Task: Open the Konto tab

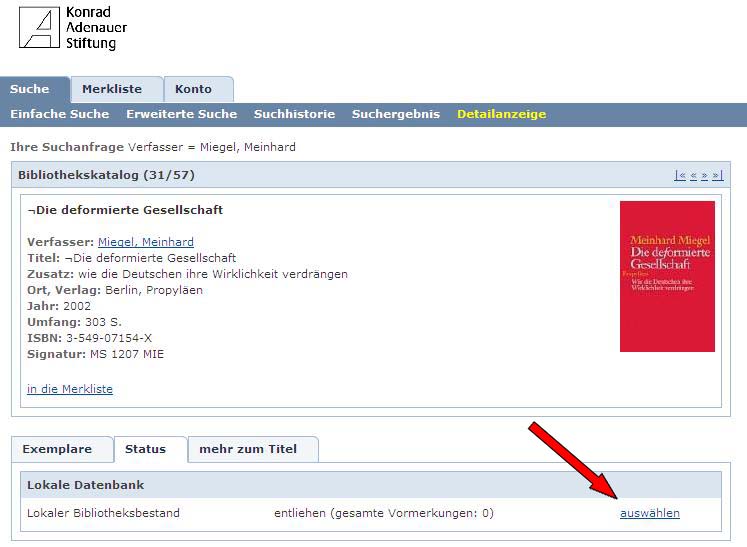Action: [x=193, y=89]
